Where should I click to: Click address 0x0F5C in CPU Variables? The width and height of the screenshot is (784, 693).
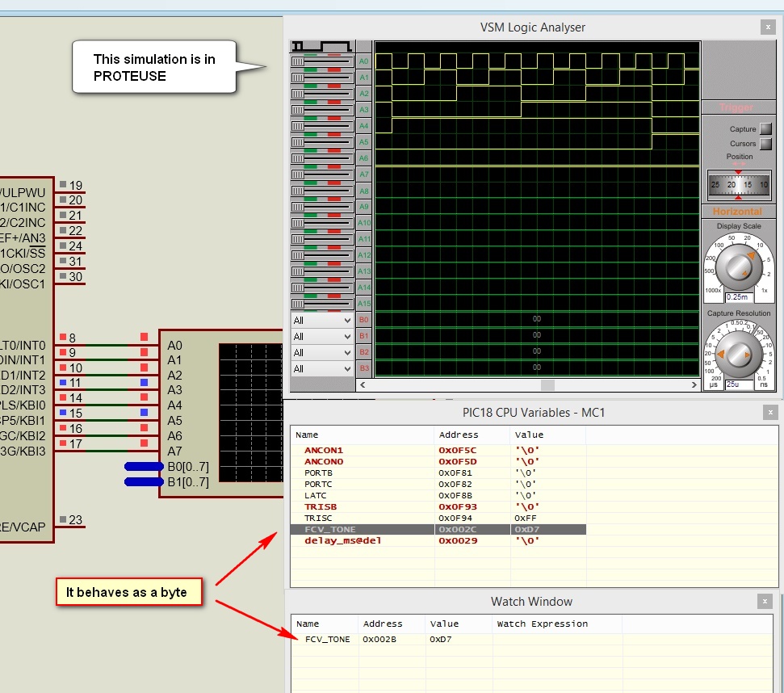(x=458, y=451)
